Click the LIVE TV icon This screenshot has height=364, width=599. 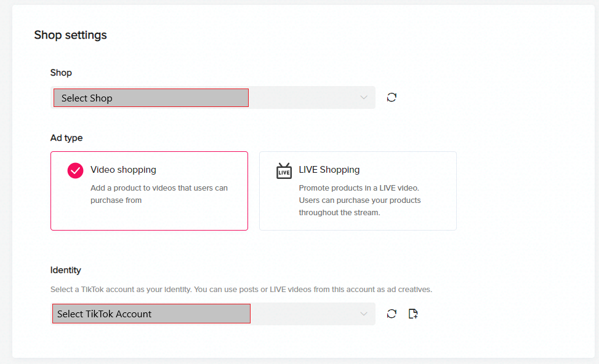284,170
